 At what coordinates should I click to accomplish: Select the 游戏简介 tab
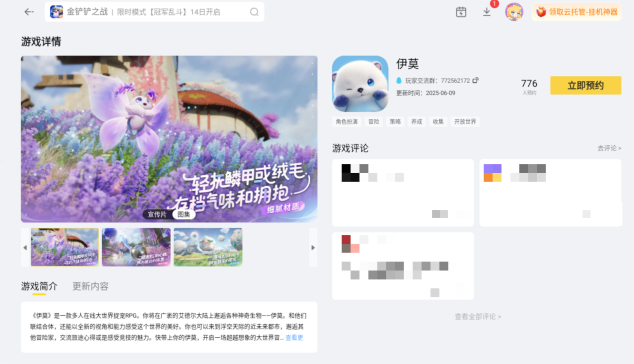click(39, 286)
